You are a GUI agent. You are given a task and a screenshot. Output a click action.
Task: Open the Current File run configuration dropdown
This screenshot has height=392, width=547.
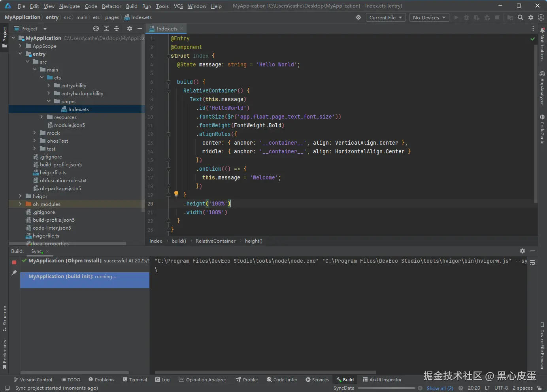[385, 17]
